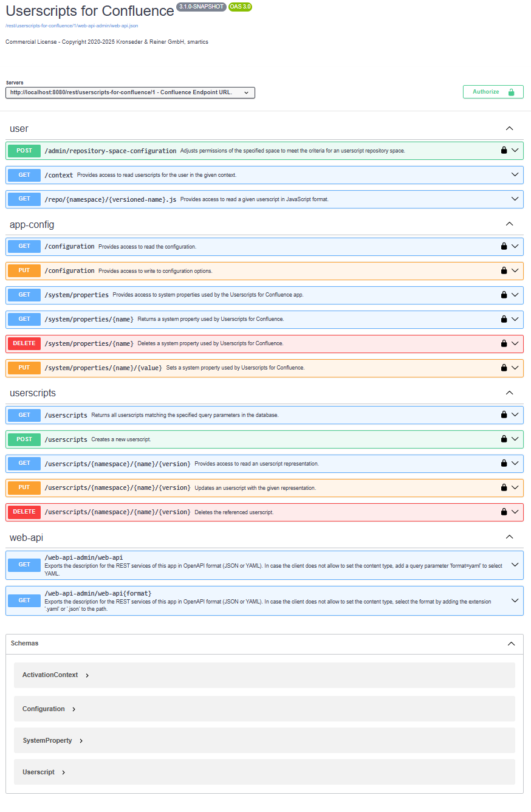Screen dimensions: 531x812
Task: Click lock icon on DELETE /userscripts/{namespace}/{name}/{version}
Action: tap(504, 512)
